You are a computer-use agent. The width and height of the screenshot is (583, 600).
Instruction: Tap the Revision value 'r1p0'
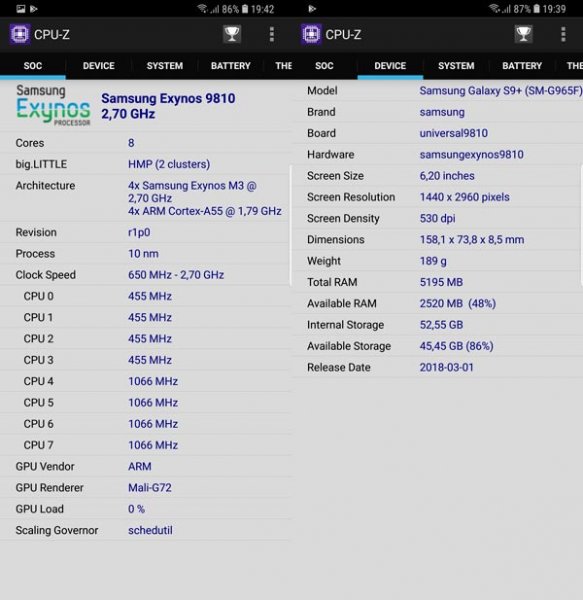pos(139,232)
